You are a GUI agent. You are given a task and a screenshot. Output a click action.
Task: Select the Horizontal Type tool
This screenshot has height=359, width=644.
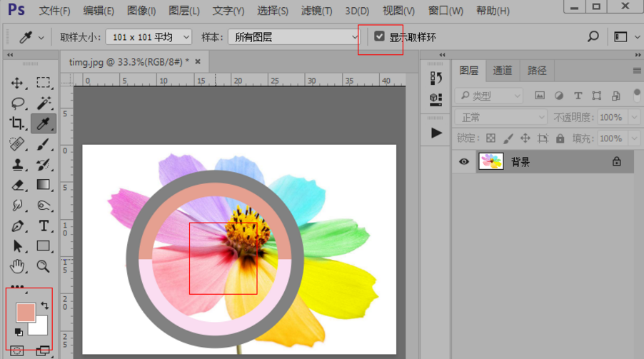tap(44, 226)
